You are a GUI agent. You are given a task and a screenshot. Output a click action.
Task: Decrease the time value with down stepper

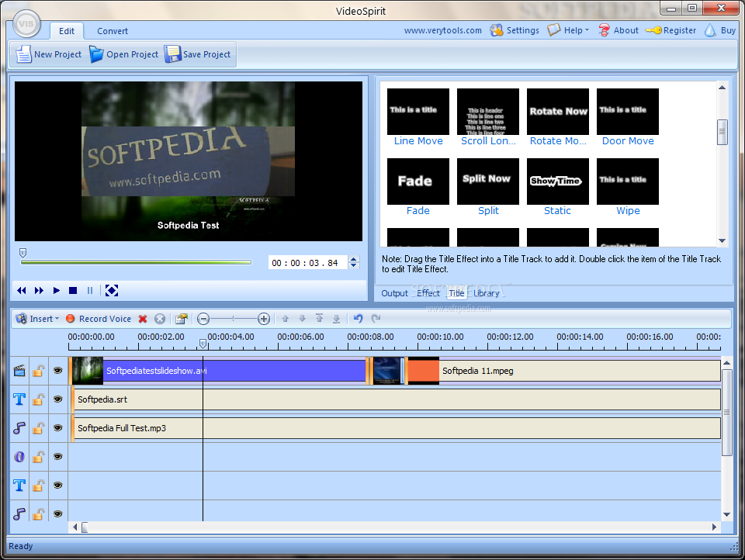click(x=354, y=265)
